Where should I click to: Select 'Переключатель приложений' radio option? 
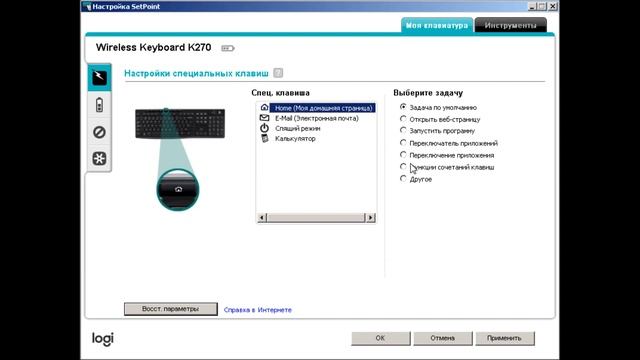403,143
